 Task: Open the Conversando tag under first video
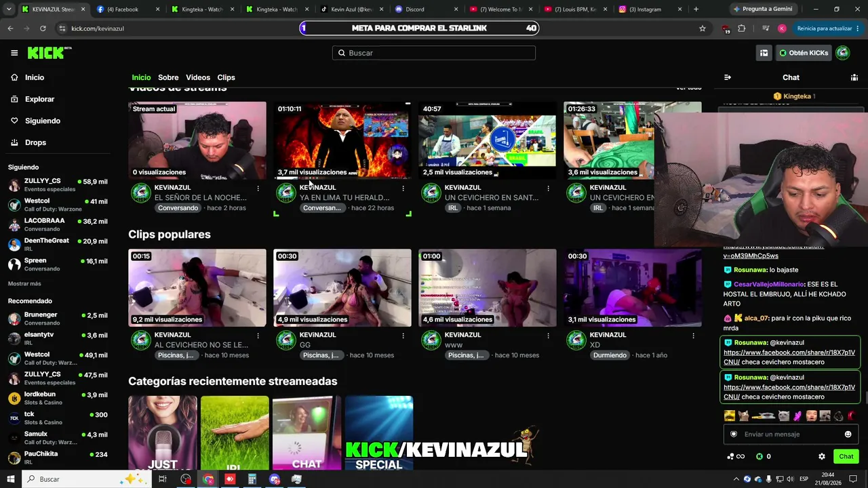coord(178,208)
